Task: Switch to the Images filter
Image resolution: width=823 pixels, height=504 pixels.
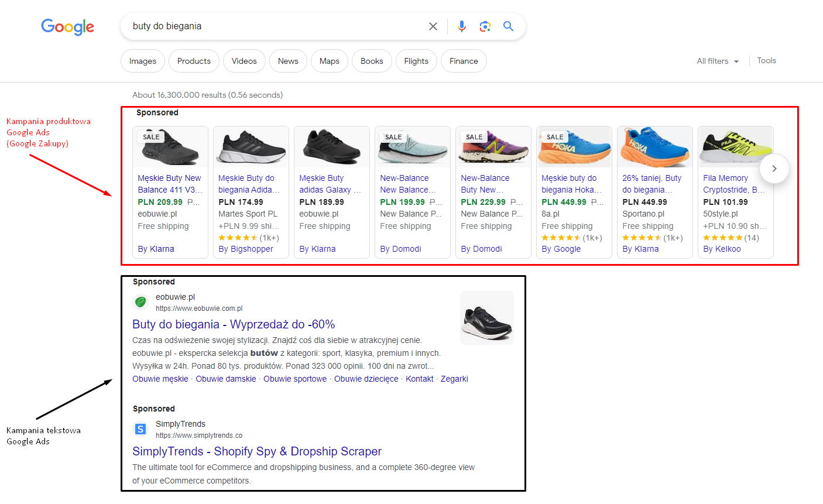Action: (x=143, y=61)
